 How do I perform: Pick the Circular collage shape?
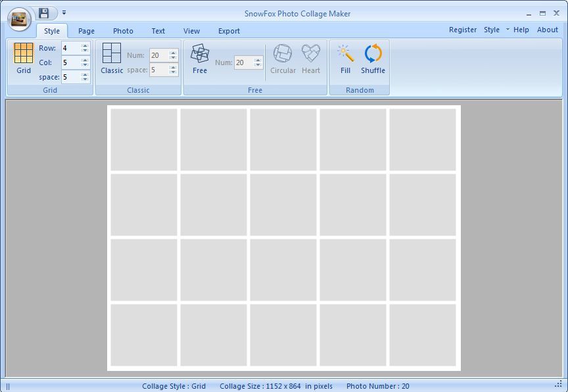coord(283,53)
